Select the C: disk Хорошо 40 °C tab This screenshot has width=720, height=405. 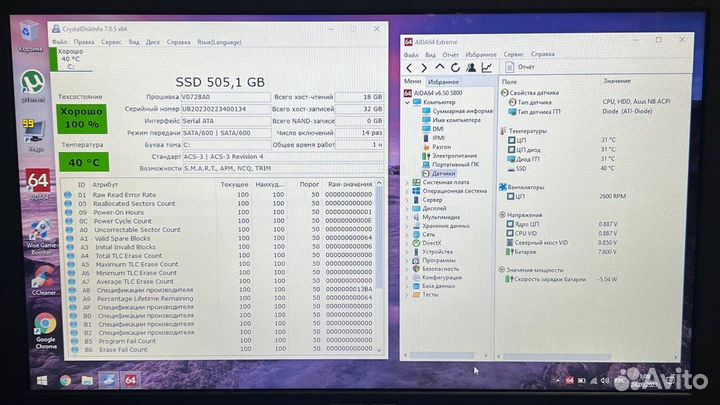(70, 59)
